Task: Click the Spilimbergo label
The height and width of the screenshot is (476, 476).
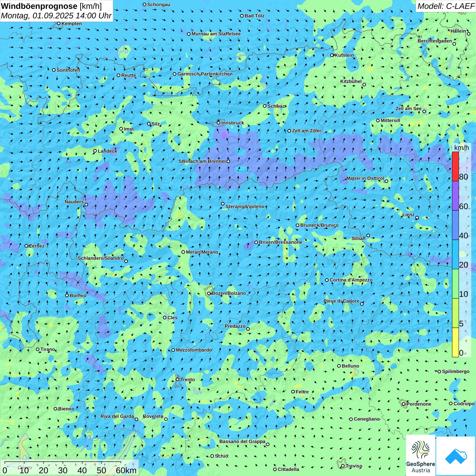Action: 456,371
